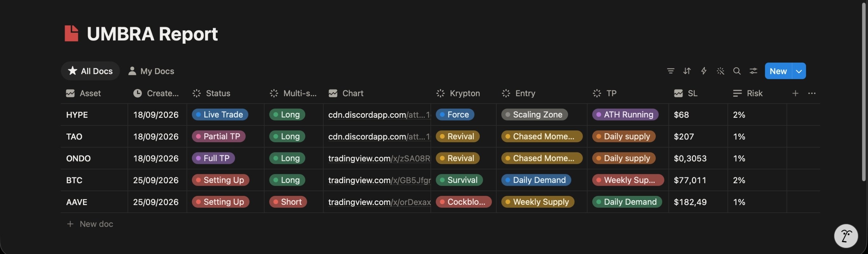This screenshot has width=868, height=254.
Task: Switch to the All Docs tab
Action: (x=90, y=71)
